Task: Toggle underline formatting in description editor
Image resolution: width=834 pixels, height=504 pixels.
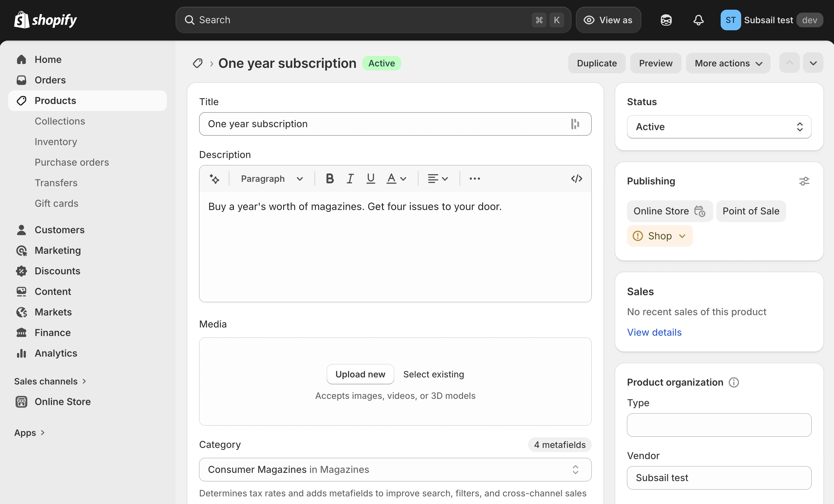Action: point(371,179)
